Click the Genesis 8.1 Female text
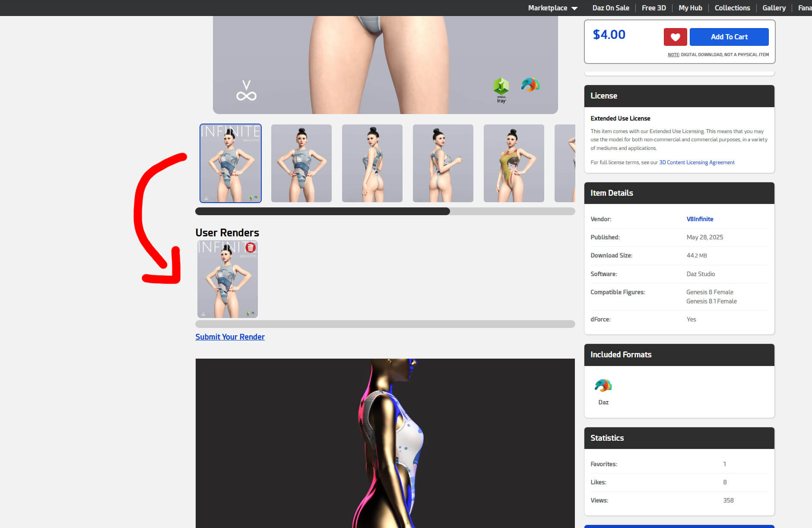The image size is (812, 528). tap(711, 301)
